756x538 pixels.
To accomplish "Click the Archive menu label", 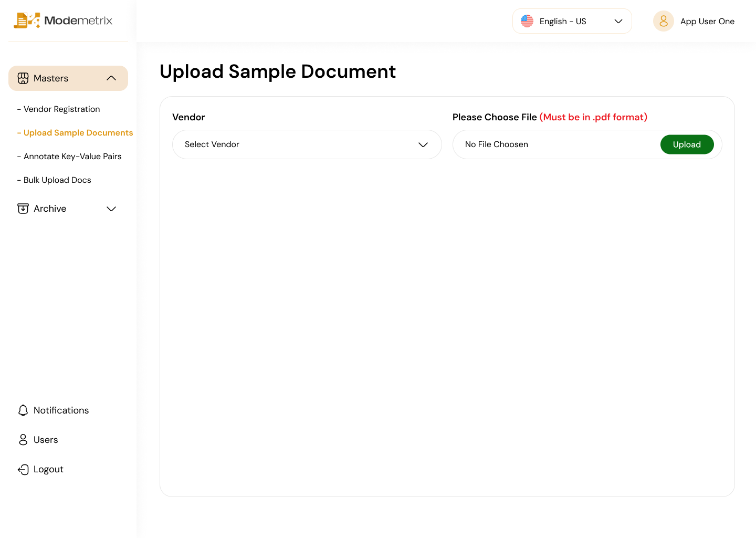I will pos(50,209).
